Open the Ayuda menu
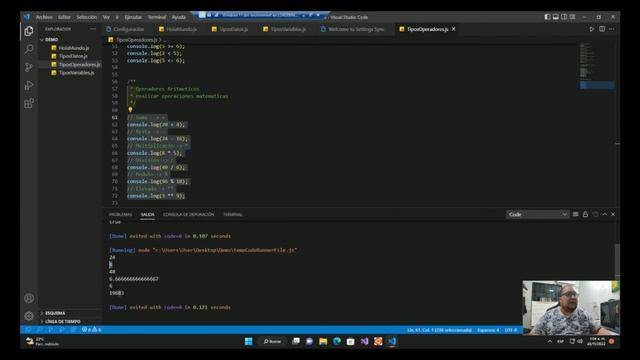 pyautogui.click(x=179, y=17)
